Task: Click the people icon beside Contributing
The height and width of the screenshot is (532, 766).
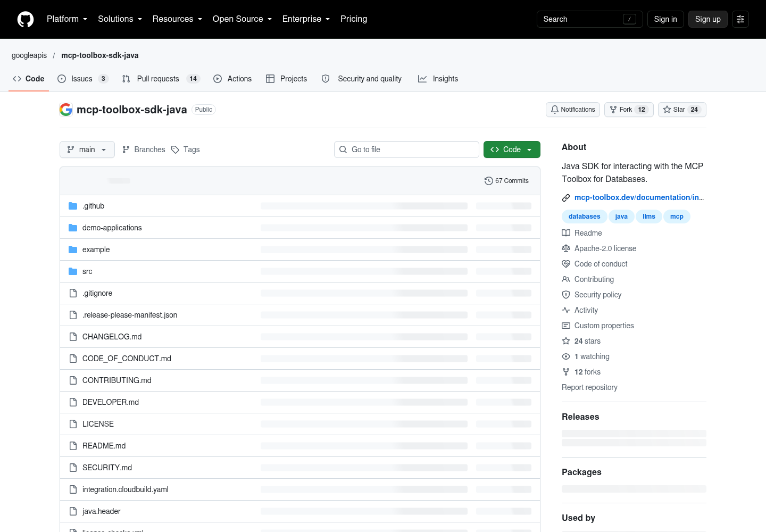Action: pyautogui.click(x=566, y=279)
